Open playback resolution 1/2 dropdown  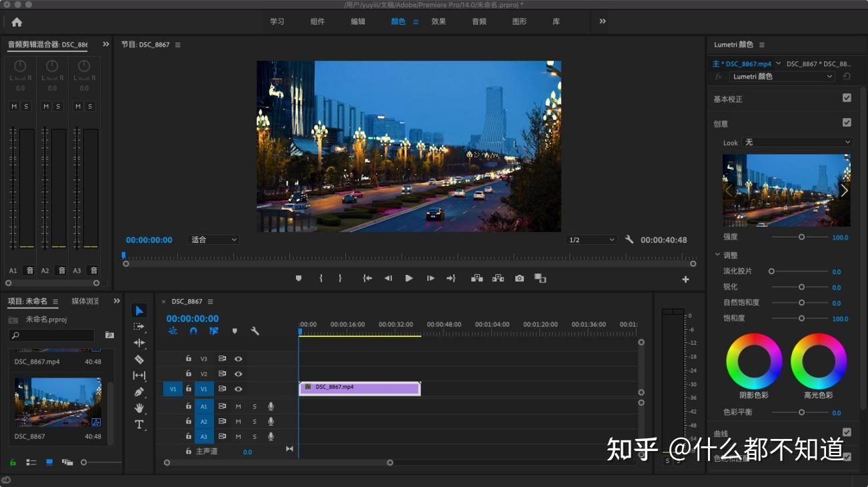[x=592, y=239]
